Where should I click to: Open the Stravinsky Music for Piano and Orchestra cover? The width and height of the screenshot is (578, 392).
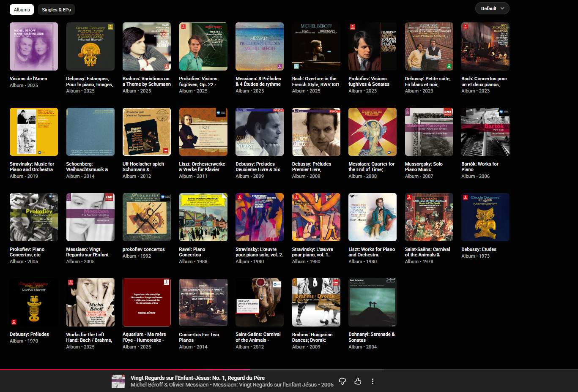[x=34, y=132]
